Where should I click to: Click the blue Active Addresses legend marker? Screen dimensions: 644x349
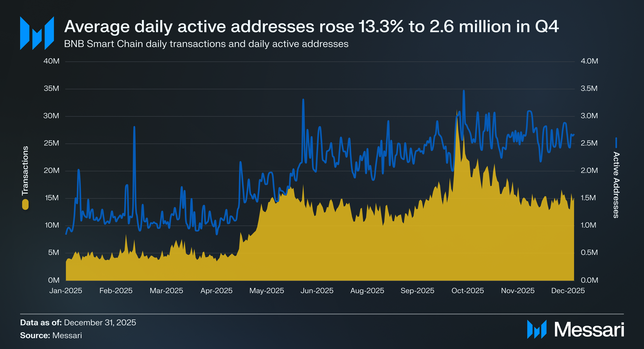click(x=616, y=143)
